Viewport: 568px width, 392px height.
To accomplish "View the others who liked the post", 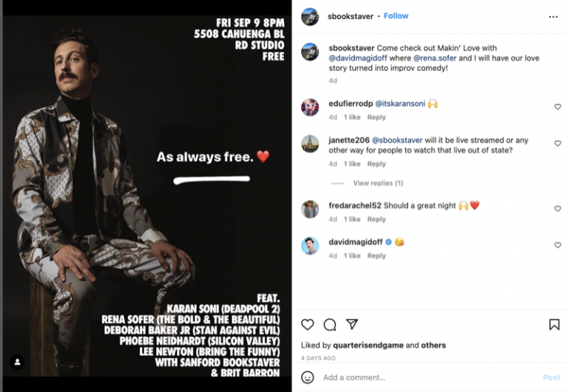I will click(x=433, y=345).
